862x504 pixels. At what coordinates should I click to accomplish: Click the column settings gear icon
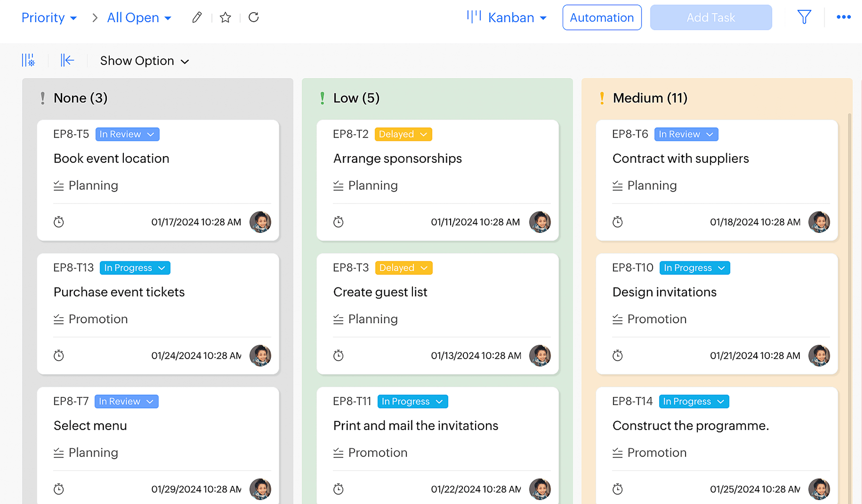click(x=28, y=61)
